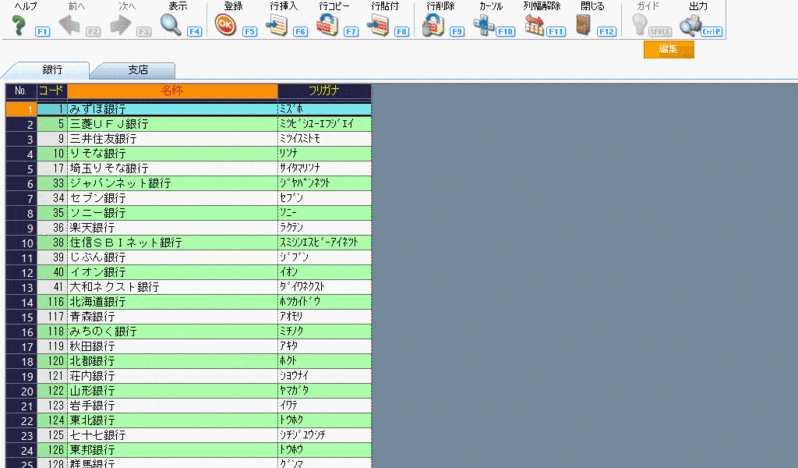Screen dimensions: 798x468
Task: Click row number 10 header
Action: [x=21, y=243]
